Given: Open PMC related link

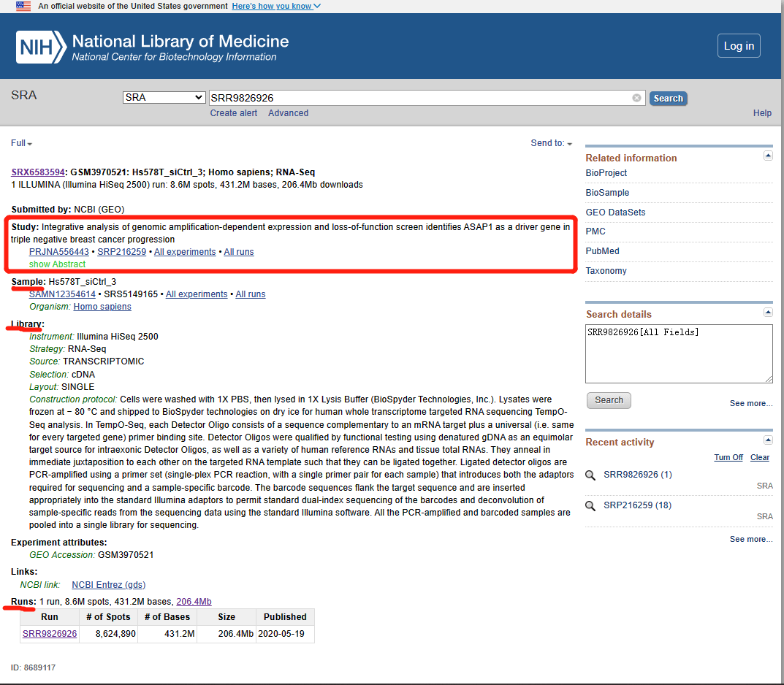Looking at the screenshot, I should (595, 231).
